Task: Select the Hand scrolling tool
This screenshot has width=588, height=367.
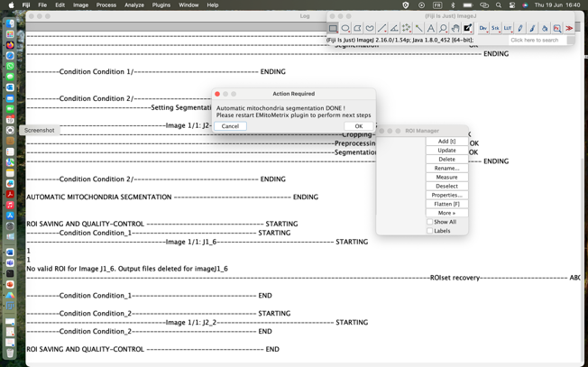Action: 455,28
